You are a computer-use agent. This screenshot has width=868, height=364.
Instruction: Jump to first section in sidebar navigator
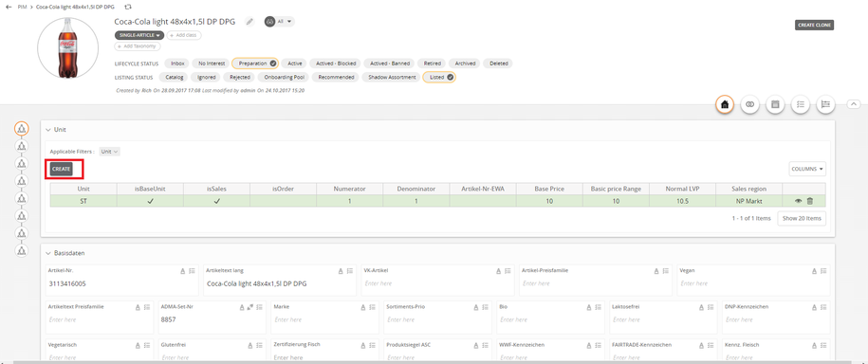(21, 129)
